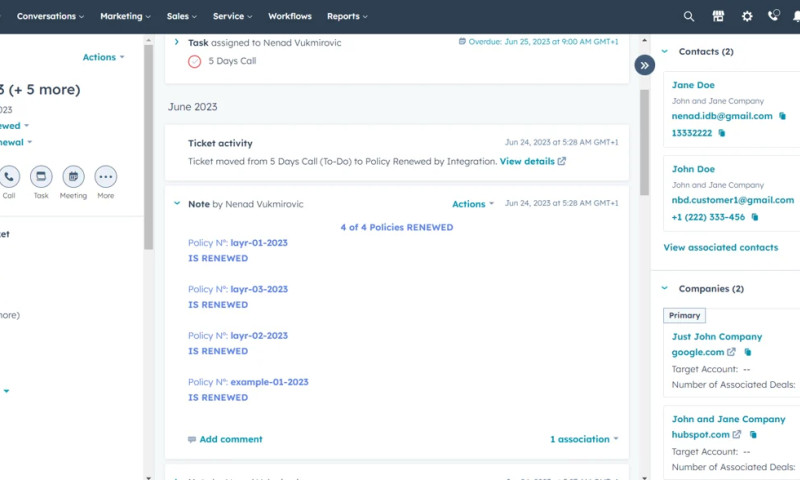The image size is (800, 480).
Task: Copy Jane Doe's phone number 13332222
Action: (x=721, y=133)
